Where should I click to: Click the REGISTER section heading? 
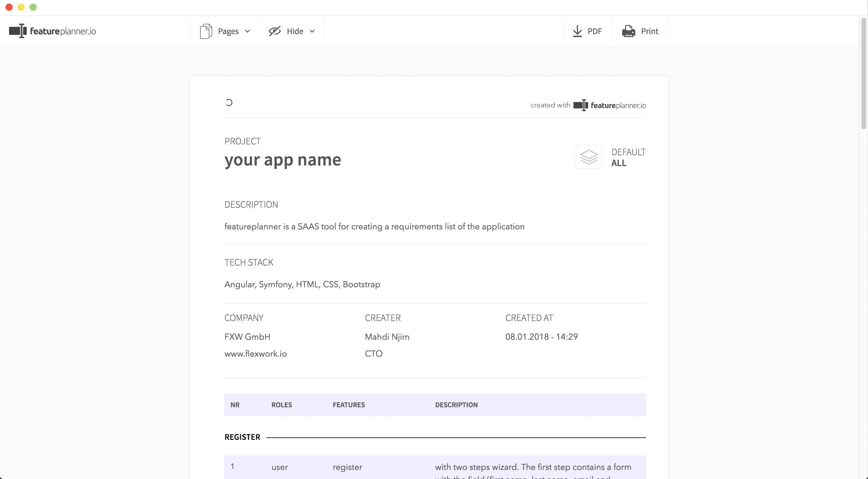242,436
